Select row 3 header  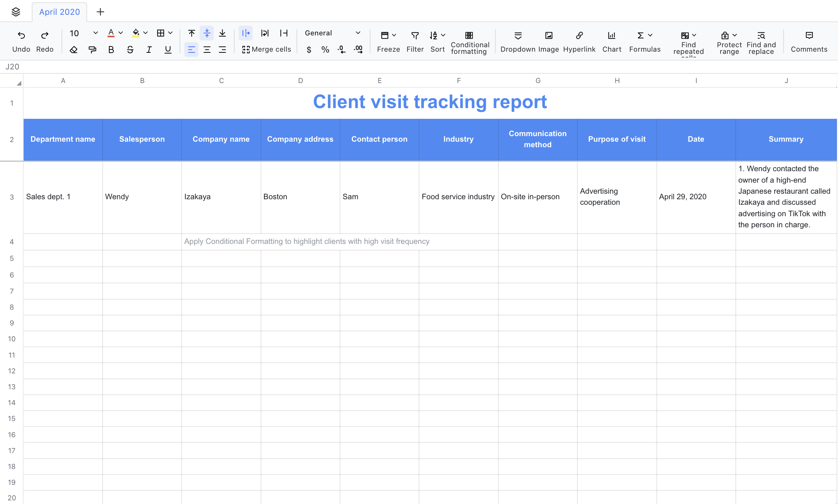pos(12,197)
